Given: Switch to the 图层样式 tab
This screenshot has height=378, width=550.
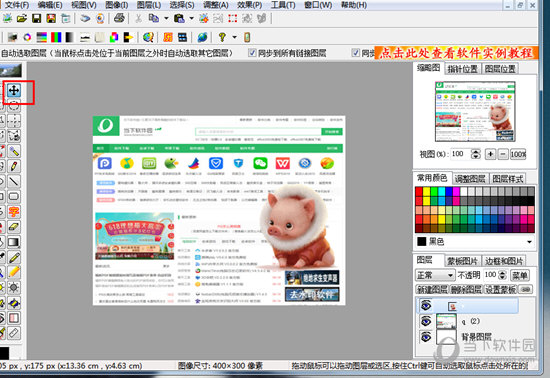Looking at the screenshot, I should (508, 179).
